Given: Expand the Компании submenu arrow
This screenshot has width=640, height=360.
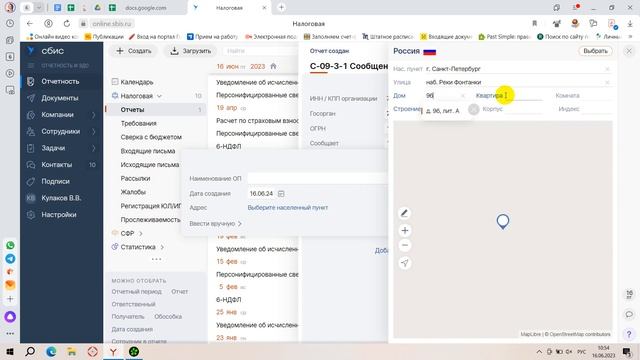Looking at the screenshot, I should point(93,115).
